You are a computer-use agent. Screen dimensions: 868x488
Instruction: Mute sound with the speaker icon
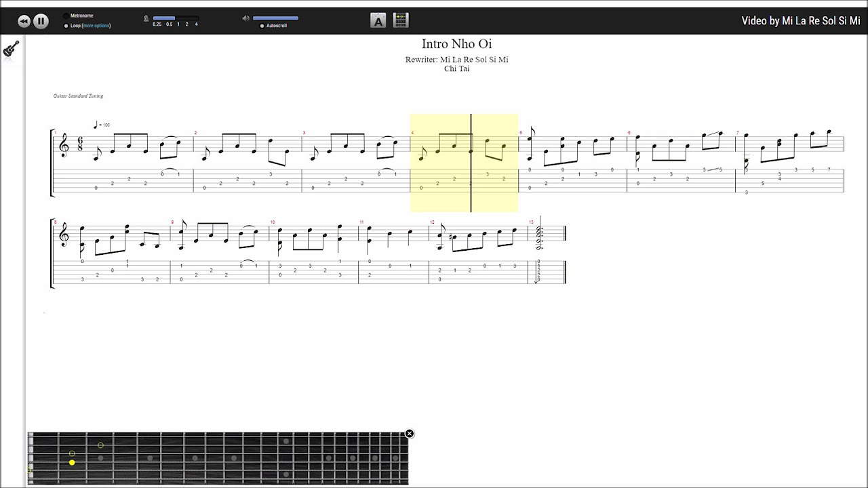coord(245,18)
